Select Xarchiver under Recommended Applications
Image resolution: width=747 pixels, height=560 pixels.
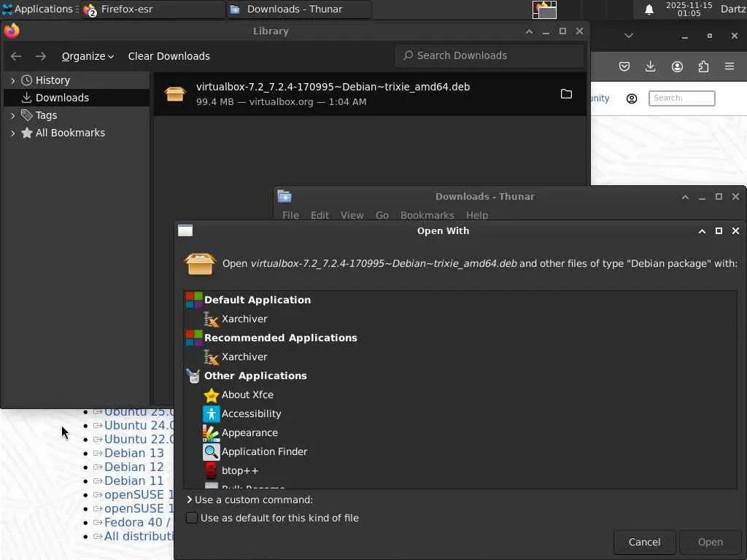[244, 357]
